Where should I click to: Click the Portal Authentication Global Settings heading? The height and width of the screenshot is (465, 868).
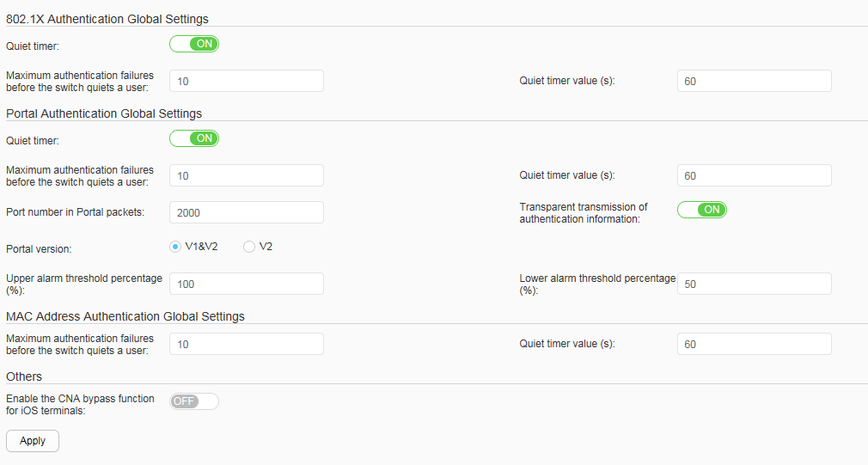[x=104, y=113]
